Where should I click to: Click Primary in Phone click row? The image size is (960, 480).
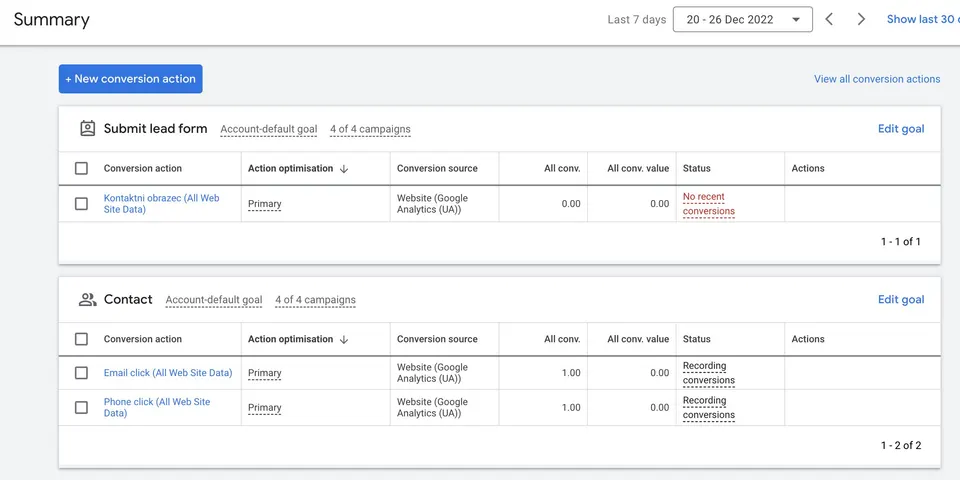click(264, 408)
